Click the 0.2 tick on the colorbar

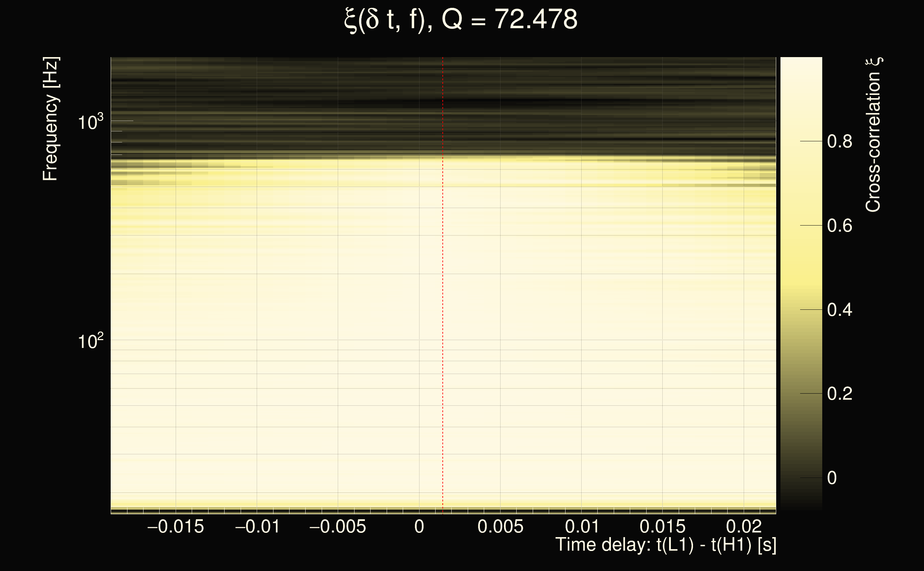(x=839, y=394)
